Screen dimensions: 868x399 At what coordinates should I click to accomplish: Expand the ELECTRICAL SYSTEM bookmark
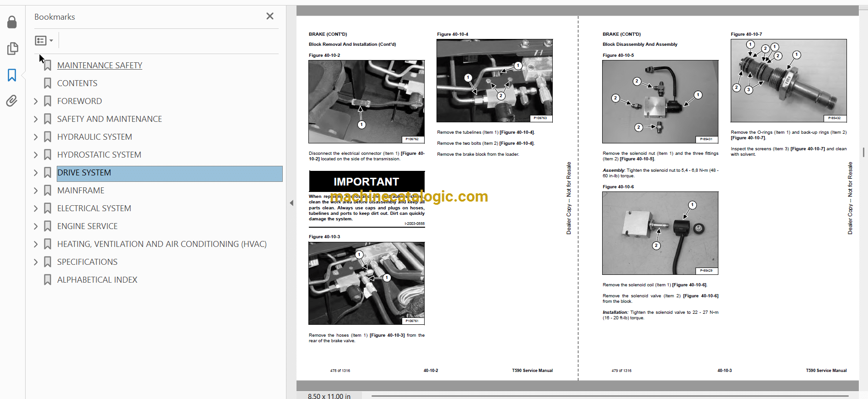point(36,208)
